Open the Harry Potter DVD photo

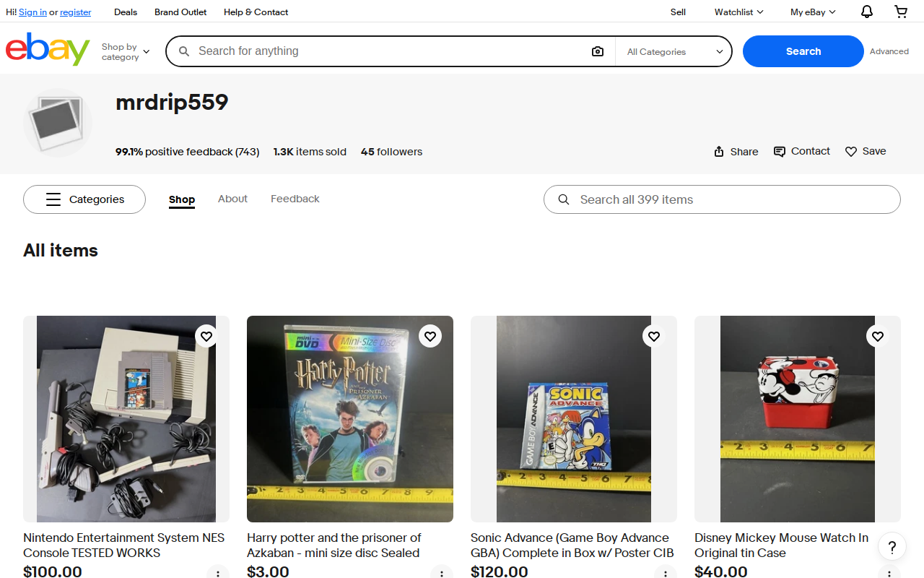point(350,419)
